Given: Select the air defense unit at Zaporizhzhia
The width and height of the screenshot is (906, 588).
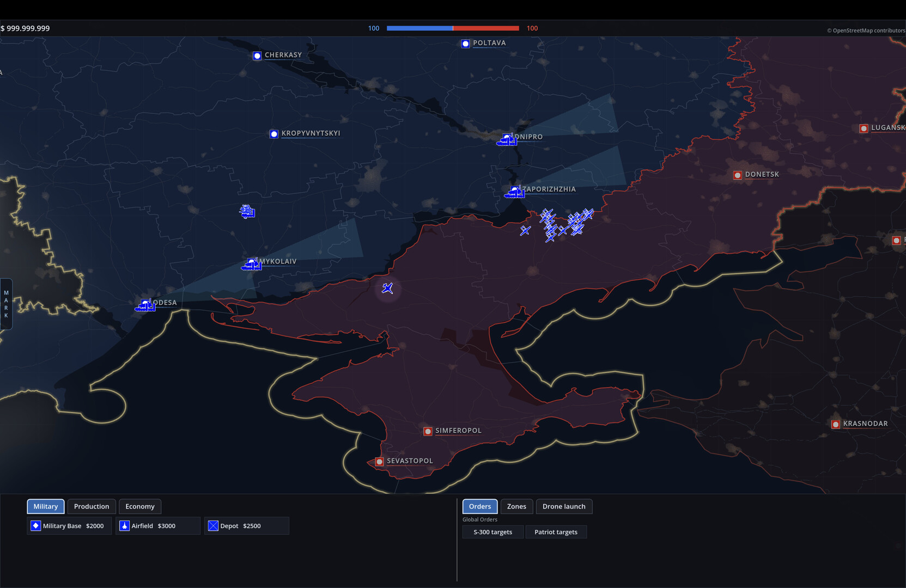Looking at the screenshot, I should (515, 192).
